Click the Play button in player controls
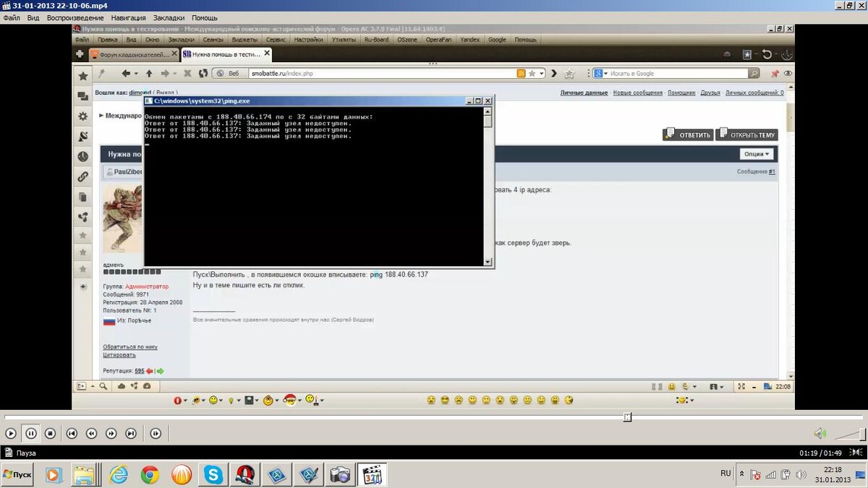Image resolution: width=868 pixels, height=488 pixels. [x=11, y=434]
